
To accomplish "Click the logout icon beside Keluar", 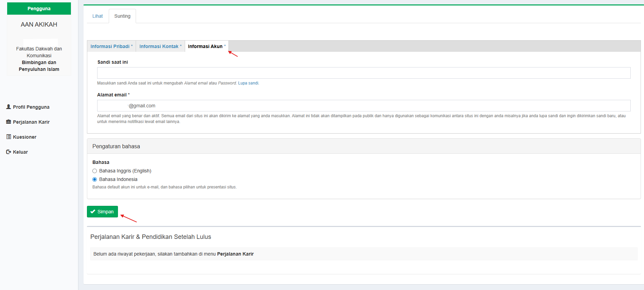I will [x=9, y=152].
